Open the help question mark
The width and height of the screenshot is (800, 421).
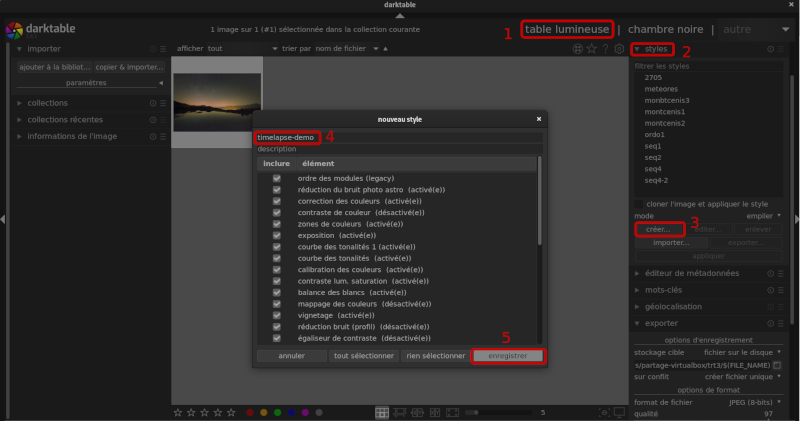[x=605, y=49]
